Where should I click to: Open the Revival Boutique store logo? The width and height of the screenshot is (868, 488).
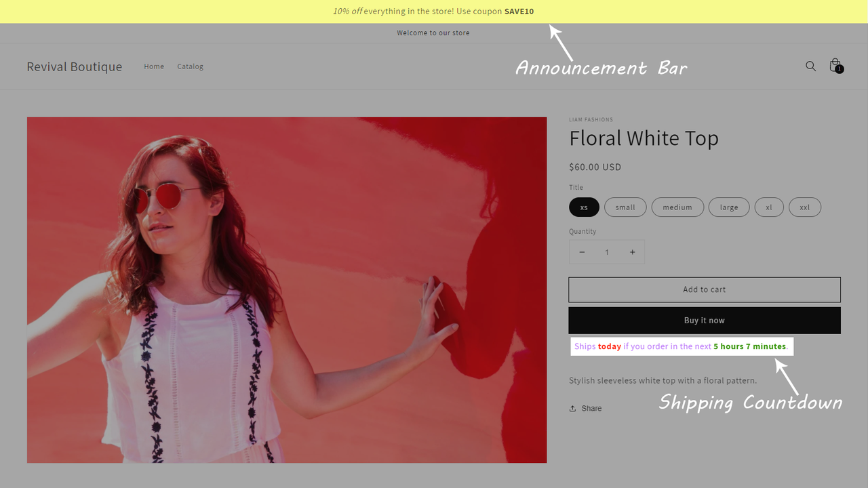click(74, 66)
